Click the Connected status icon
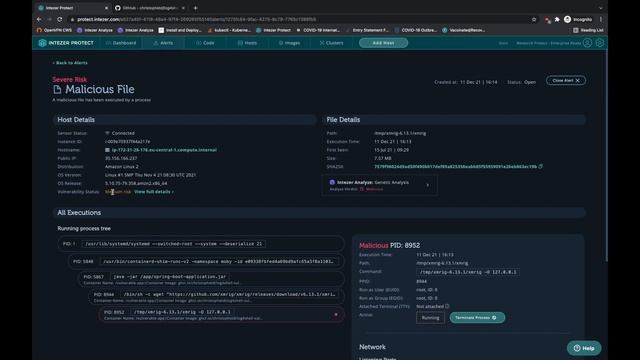This screenshot has width=640, height=360. (107, 133)
